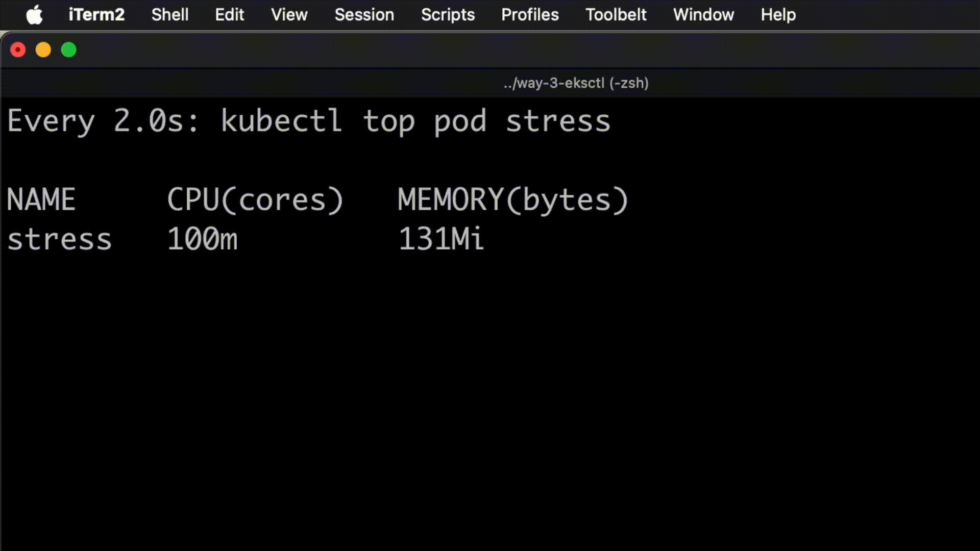This screenshot has height=551, width=980.
Task: Open the Shell menu
Action: click(170, 15)
